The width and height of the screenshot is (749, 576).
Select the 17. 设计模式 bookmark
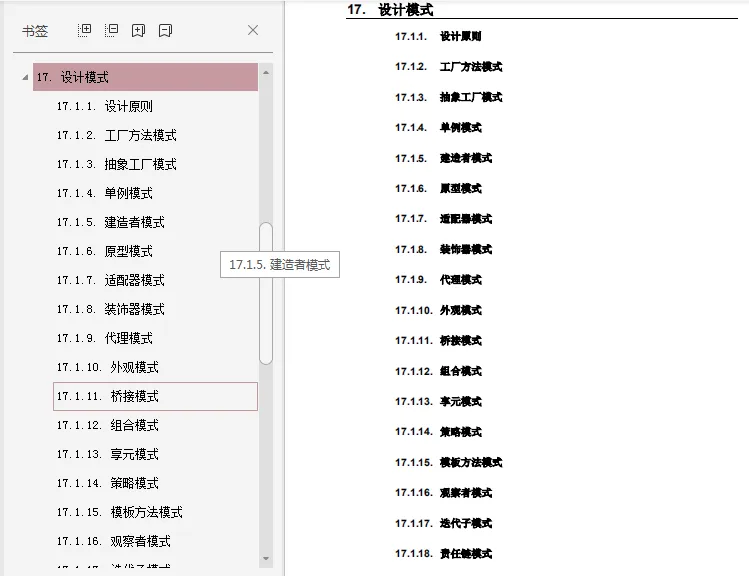pos(145,77)
